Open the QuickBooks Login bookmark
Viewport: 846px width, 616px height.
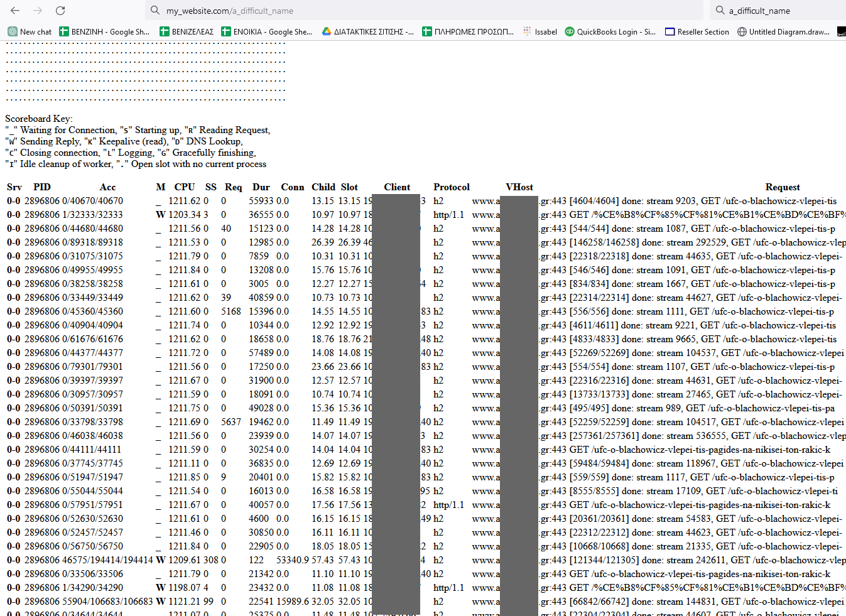tap(610, 31)
